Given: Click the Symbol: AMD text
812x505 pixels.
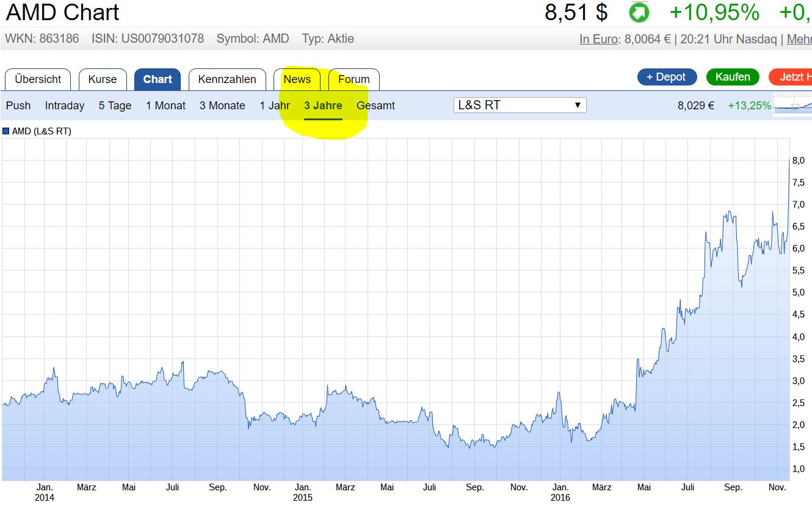Looking at the screenshot, I should [253, 38].
